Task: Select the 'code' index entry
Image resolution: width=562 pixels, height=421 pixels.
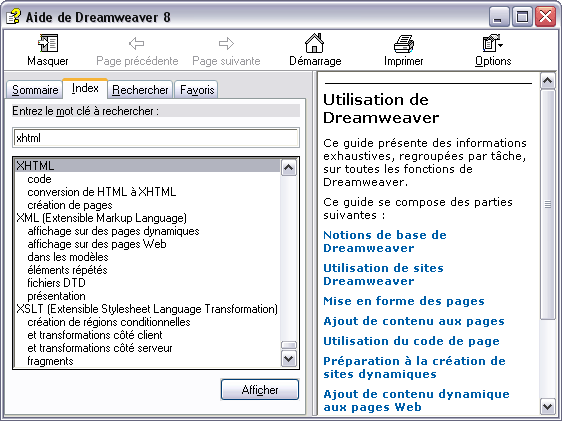Action: (x=39, y=179)
